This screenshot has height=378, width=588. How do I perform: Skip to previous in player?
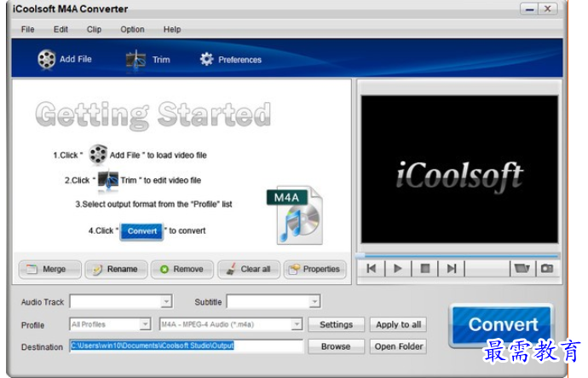pyautogui.click(x=372, y=269)
